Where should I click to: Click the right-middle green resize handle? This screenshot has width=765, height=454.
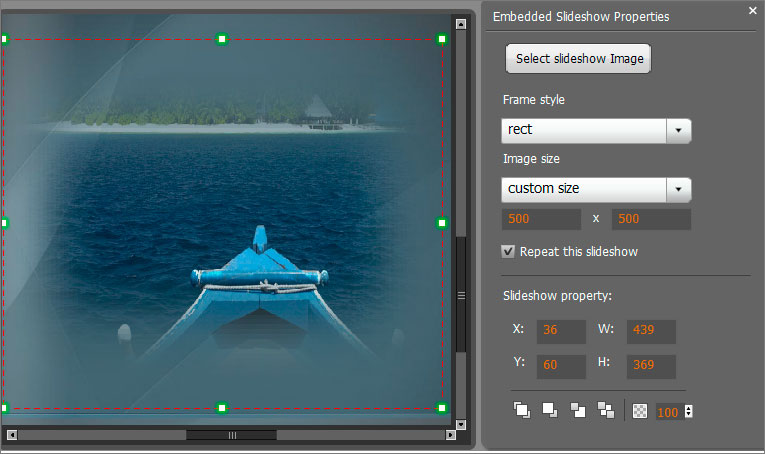click(x=442, y=223)
